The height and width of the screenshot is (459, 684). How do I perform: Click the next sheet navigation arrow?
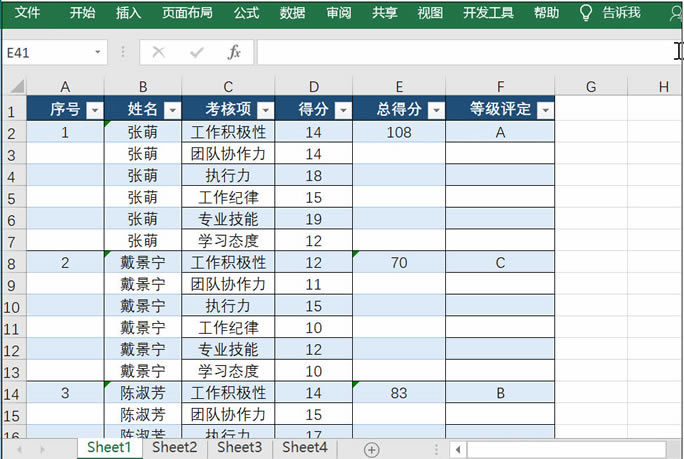(42, 449)
